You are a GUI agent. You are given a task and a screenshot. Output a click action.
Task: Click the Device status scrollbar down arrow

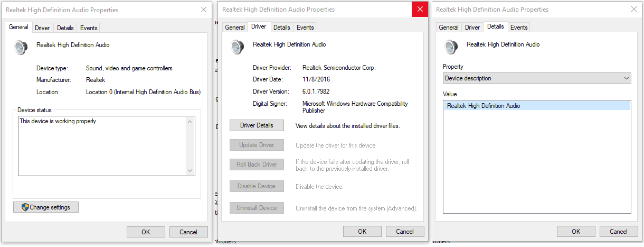(191, 171)
